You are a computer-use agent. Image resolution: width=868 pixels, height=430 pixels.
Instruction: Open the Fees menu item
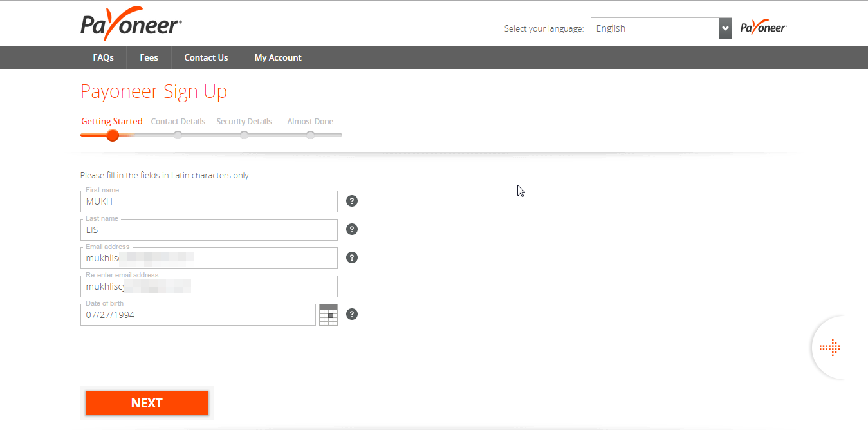pyautogui.click(x=149, y=57)
